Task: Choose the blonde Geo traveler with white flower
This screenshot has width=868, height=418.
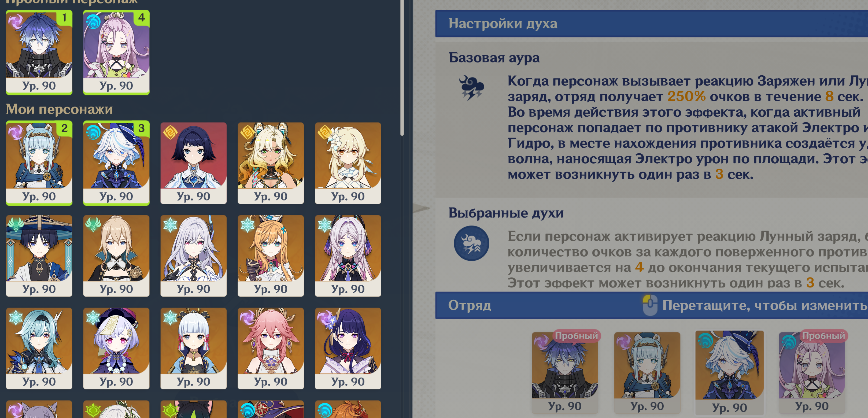Action: pos(348,163)
